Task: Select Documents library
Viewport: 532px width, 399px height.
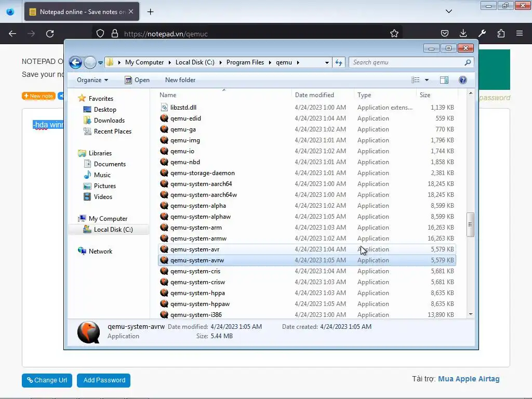Action: (110, 164)
